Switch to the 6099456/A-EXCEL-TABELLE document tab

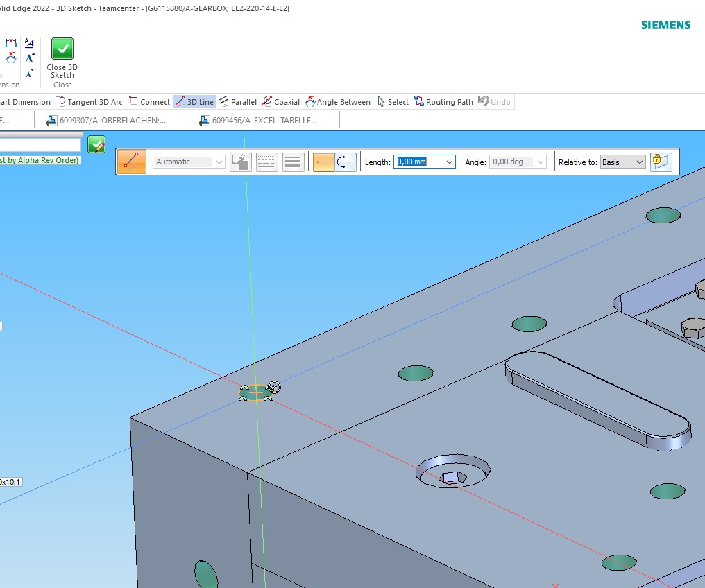tap(259, 121)
